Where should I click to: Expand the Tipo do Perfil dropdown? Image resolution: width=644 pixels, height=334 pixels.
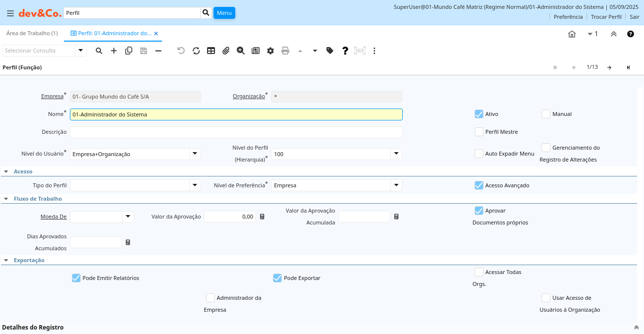click(x=195, y=185)
